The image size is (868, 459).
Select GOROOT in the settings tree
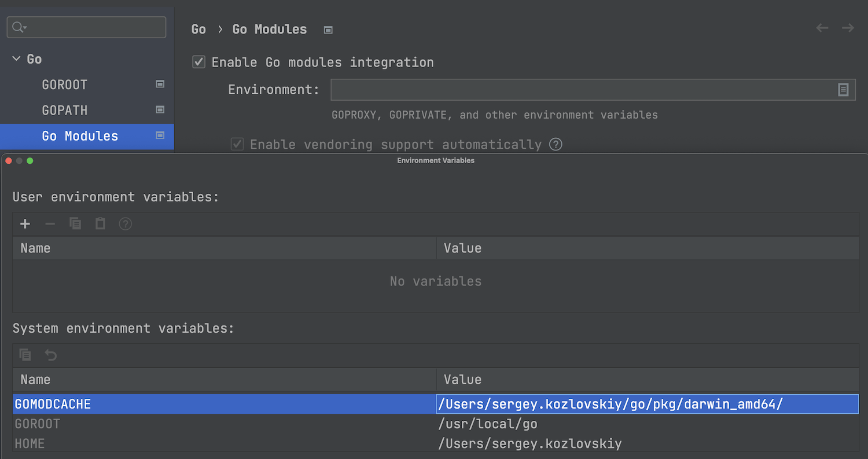65,85
